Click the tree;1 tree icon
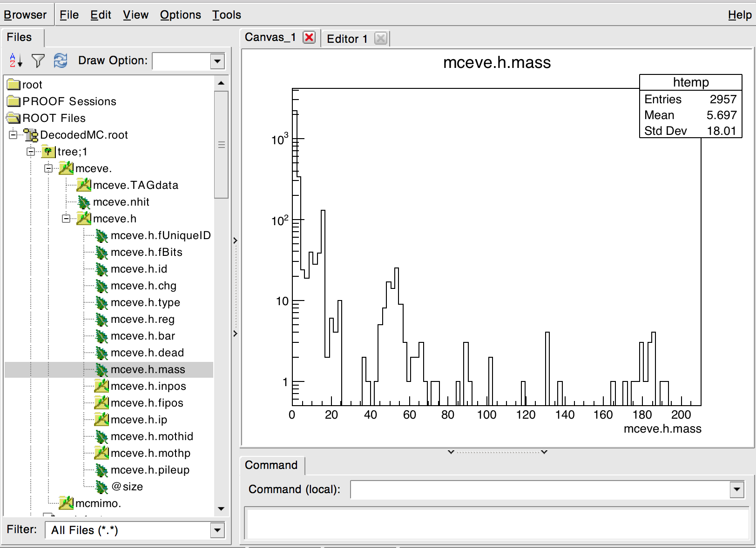756x548 pixels. (x=48, y=152)
